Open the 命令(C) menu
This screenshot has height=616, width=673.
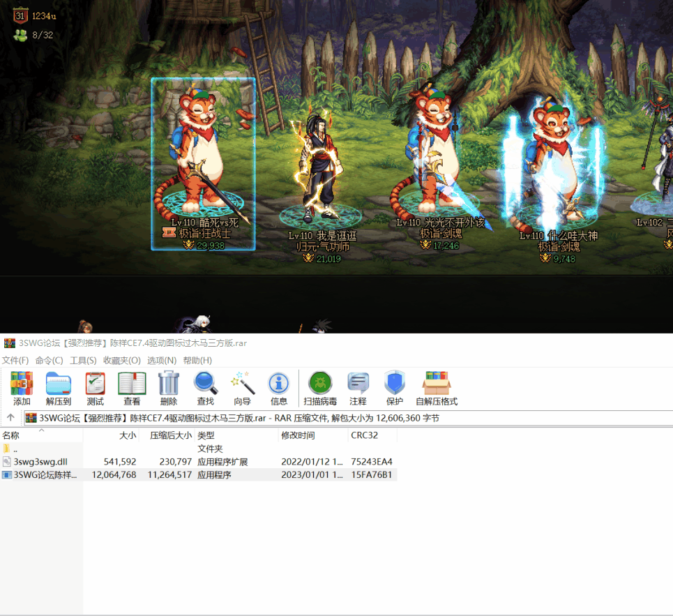click(49, 360)
